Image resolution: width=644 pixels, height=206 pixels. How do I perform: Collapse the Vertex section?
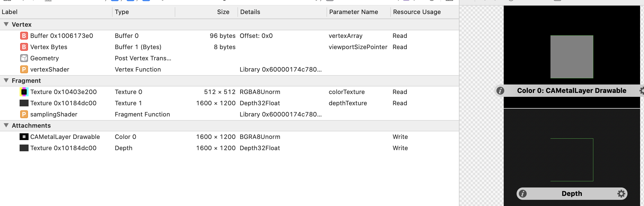click(6, 24)
